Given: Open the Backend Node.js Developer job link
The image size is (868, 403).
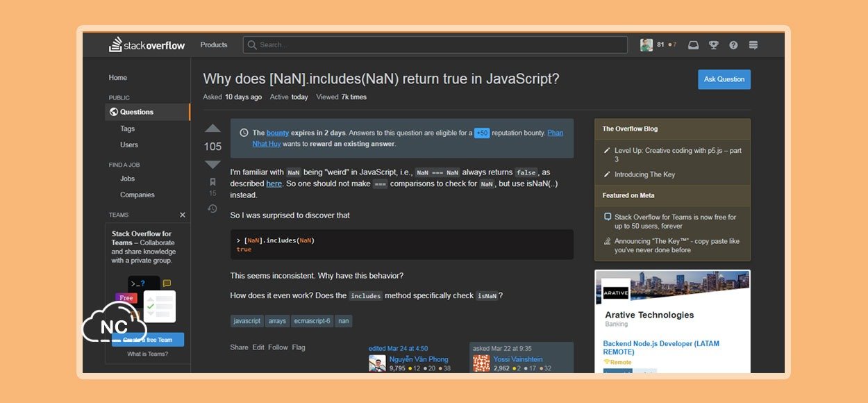Looking at the screenshot, I should [661, 348].
